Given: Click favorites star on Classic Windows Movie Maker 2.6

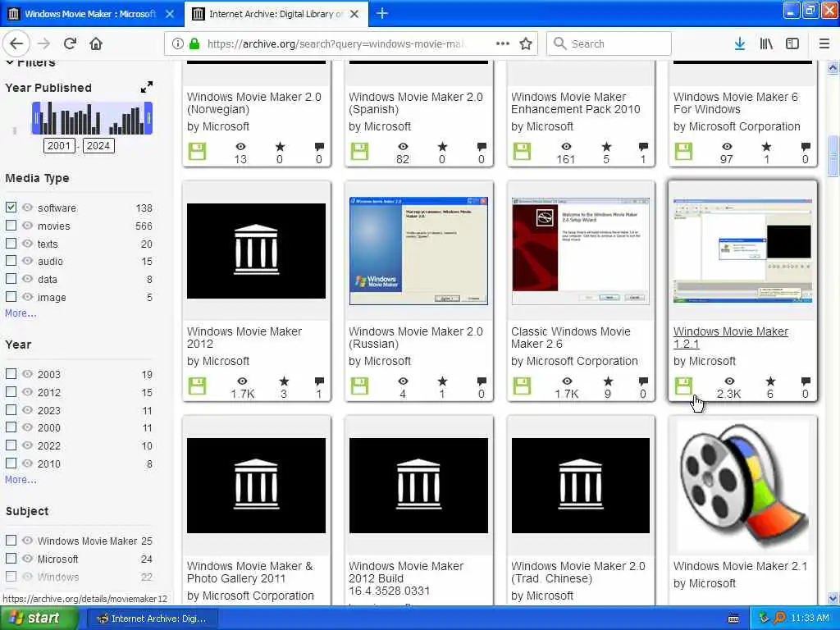Looking at the screenshot, I should click(608, 381).
